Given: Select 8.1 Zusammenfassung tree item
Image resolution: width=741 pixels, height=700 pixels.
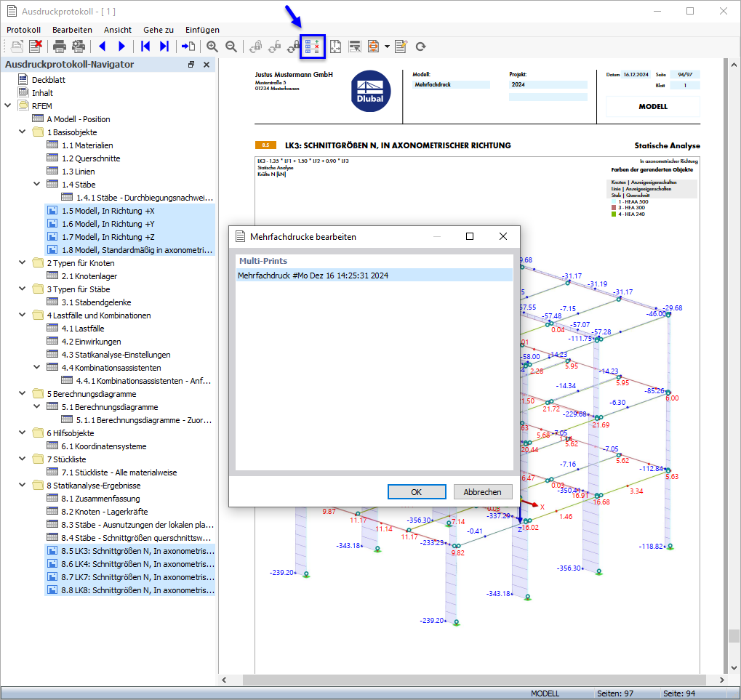Looking at the screenshot, I should click(100, 499).
